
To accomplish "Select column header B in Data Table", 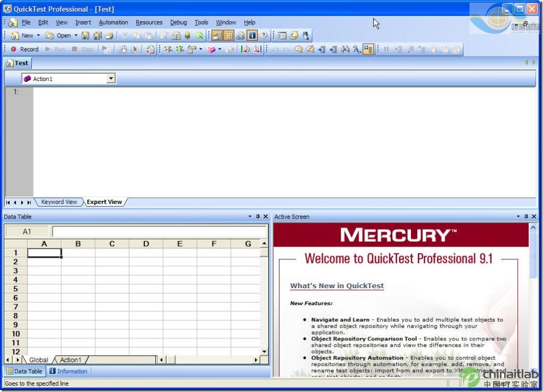I will pyautogui.click(x=78, y=243).
